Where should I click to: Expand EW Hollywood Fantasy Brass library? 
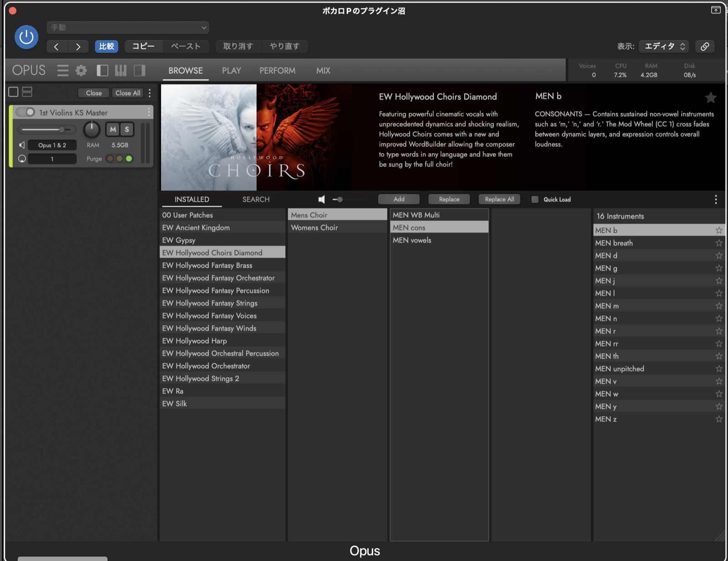[222, 265]
